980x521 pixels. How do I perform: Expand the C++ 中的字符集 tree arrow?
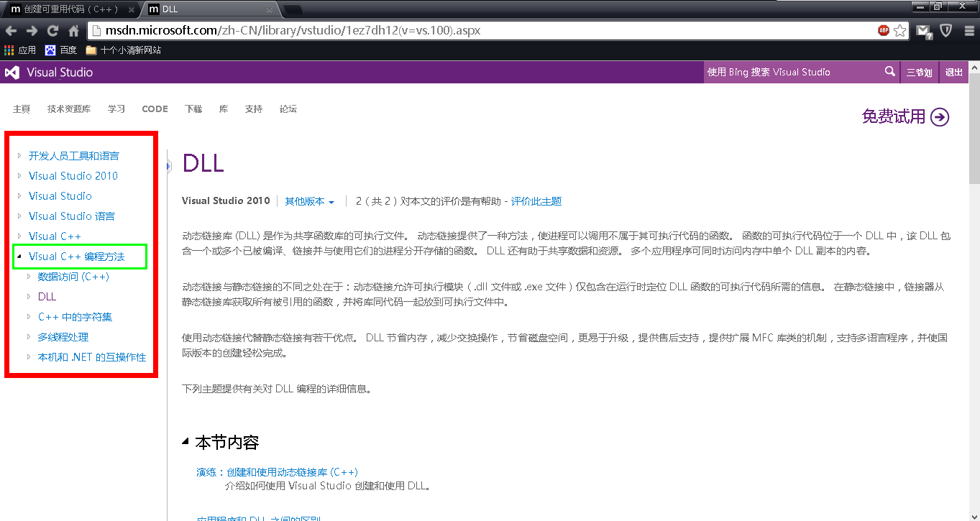tap(29, 316)
